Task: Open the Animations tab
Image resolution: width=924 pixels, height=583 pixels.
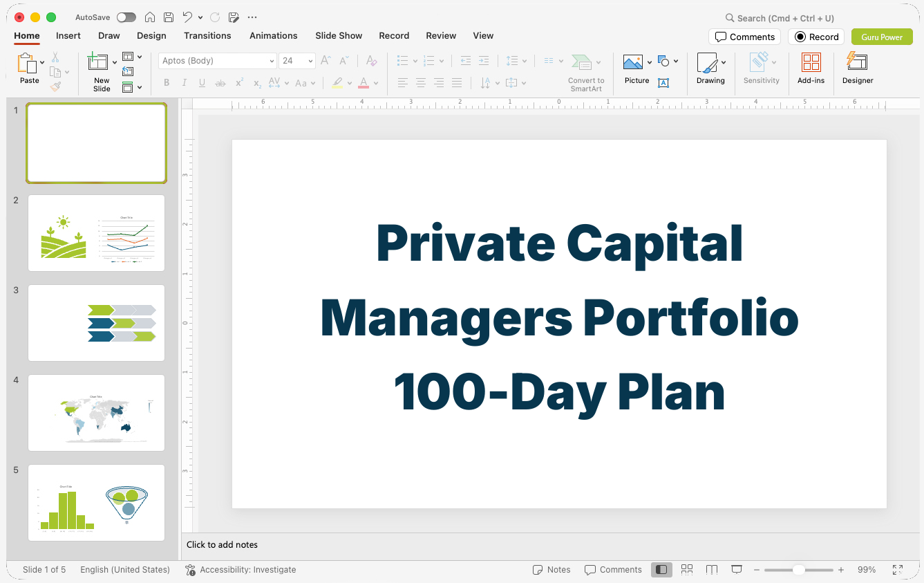Action: (273, 35)
